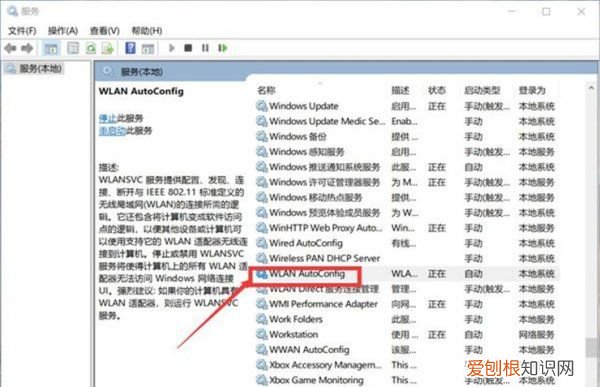Open the 文件(F) menu
This screenshot has height=387, width=600.
point(22,31)
